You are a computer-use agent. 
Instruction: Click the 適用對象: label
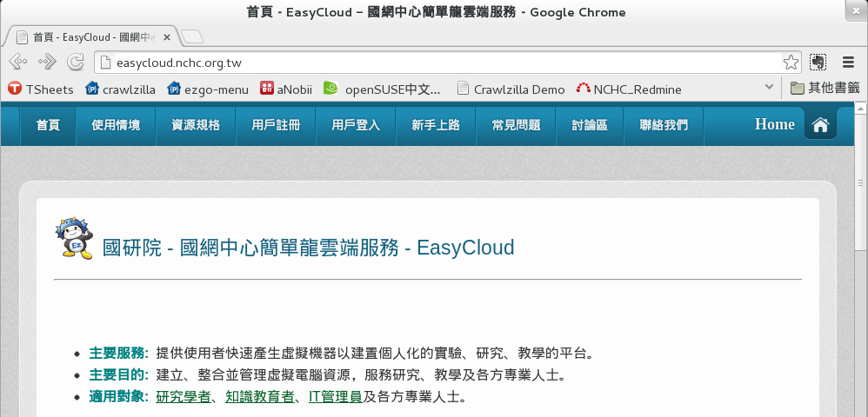(119, 396)
